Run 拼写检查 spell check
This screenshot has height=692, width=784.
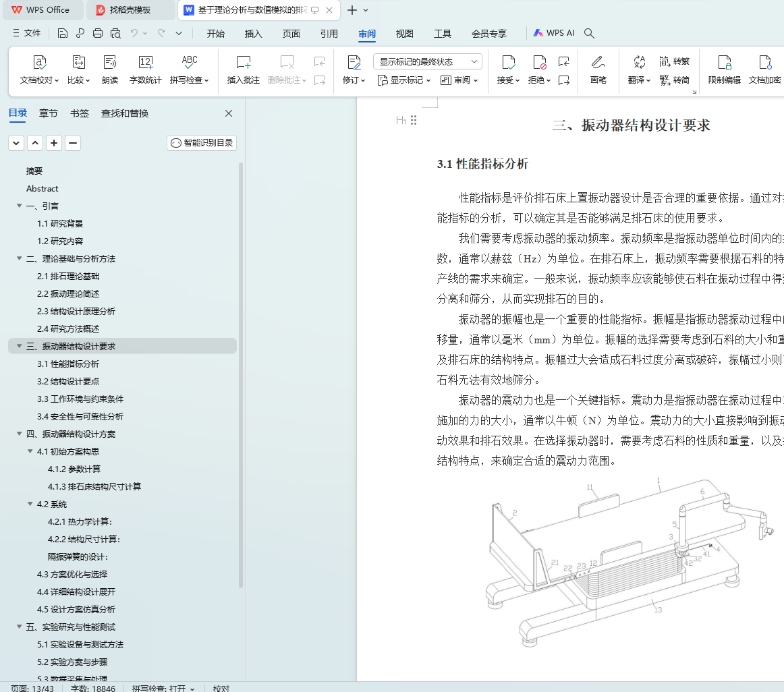189,69
